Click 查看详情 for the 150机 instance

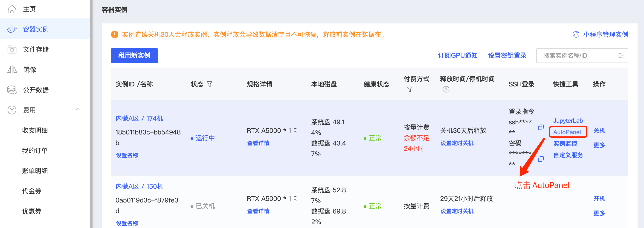click(258, 211)
